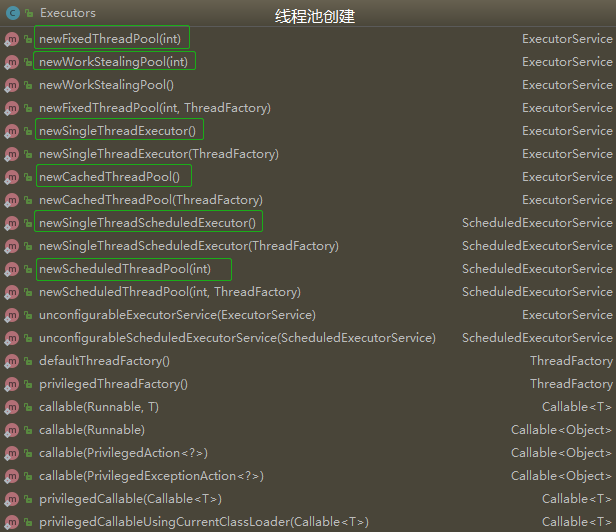Click method icon of newScheduledThreadPool(int, ThreadFactory)

tap(11, 292)
